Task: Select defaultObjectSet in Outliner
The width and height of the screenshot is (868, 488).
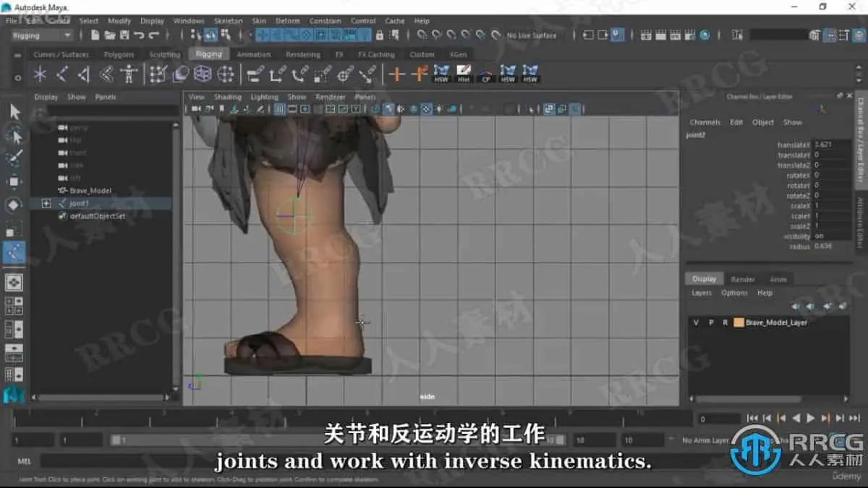Action: [x=97, y=216]
